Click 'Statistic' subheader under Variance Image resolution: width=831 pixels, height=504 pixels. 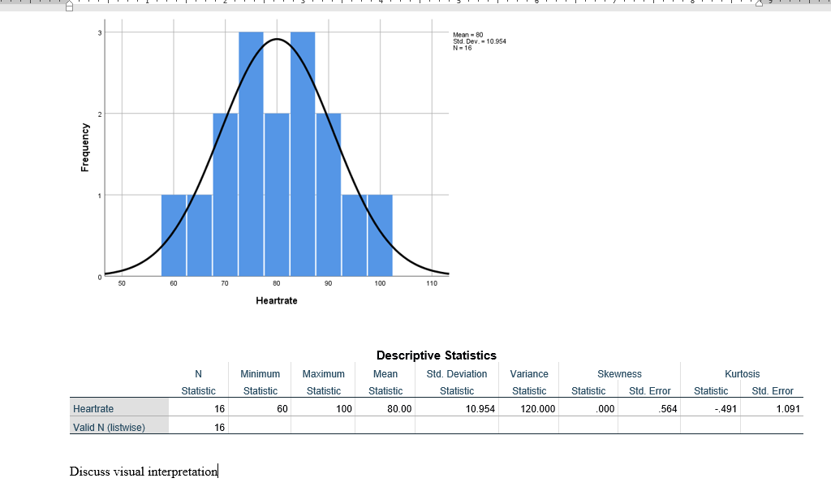529,391
